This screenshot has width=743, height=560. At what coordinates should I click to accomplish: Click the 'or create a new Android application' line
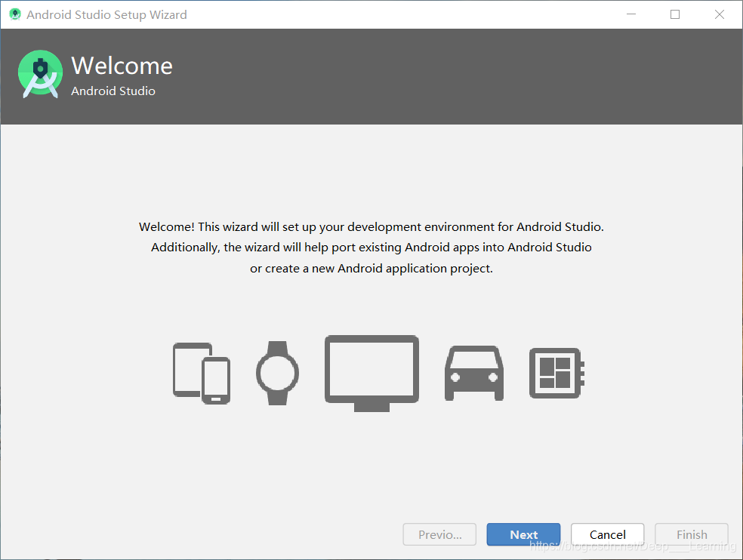point(371,269)
